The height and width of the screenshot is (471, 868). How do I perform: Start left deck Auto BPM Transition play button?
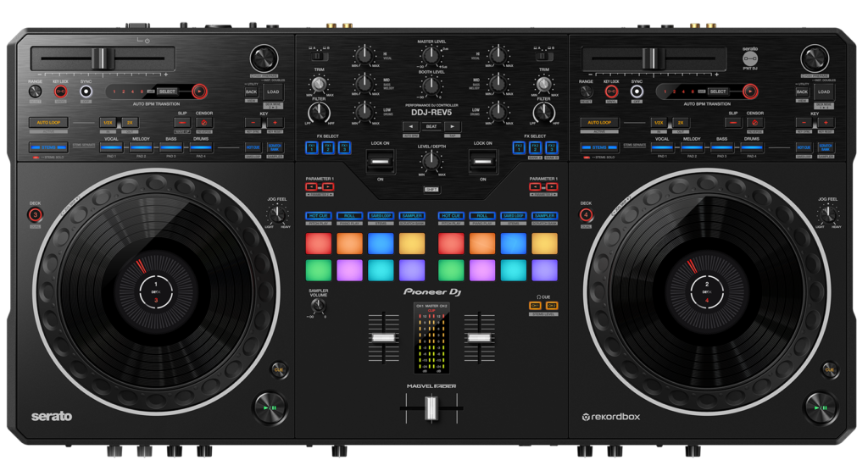click(x=199, y=91)
